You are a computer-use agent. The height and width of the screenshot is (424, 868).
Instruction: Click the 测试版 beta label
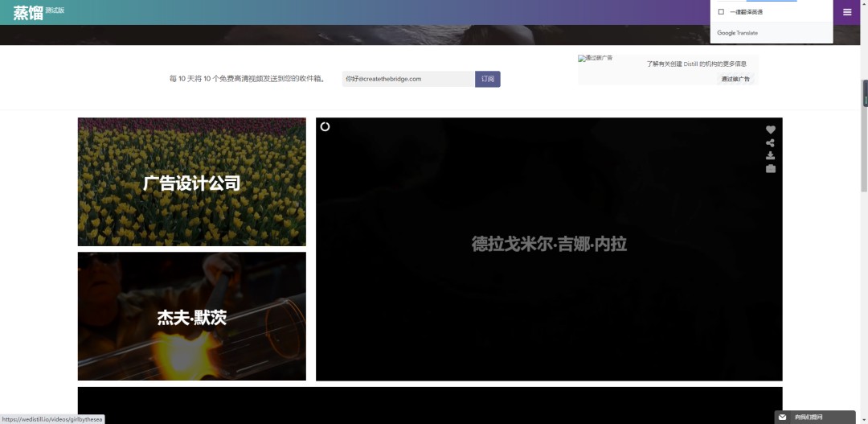tap(55, 10)
